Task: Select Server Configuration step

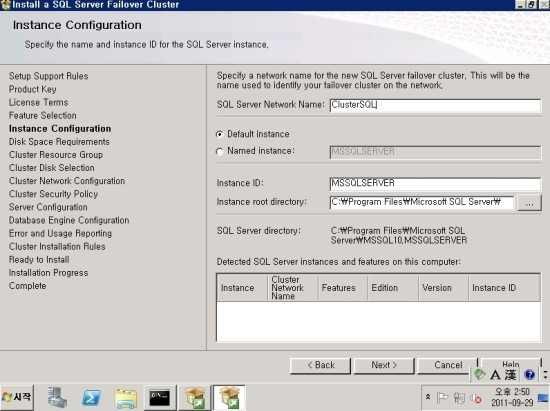Action: tap(48, 207)
